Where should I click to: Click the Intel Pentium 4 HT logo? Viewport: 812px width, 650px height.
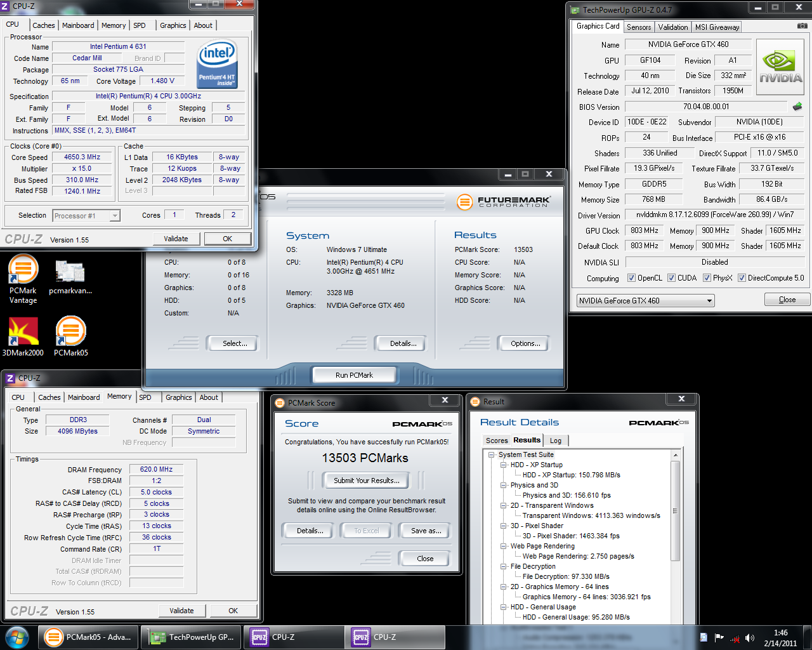tap(218, 64)
